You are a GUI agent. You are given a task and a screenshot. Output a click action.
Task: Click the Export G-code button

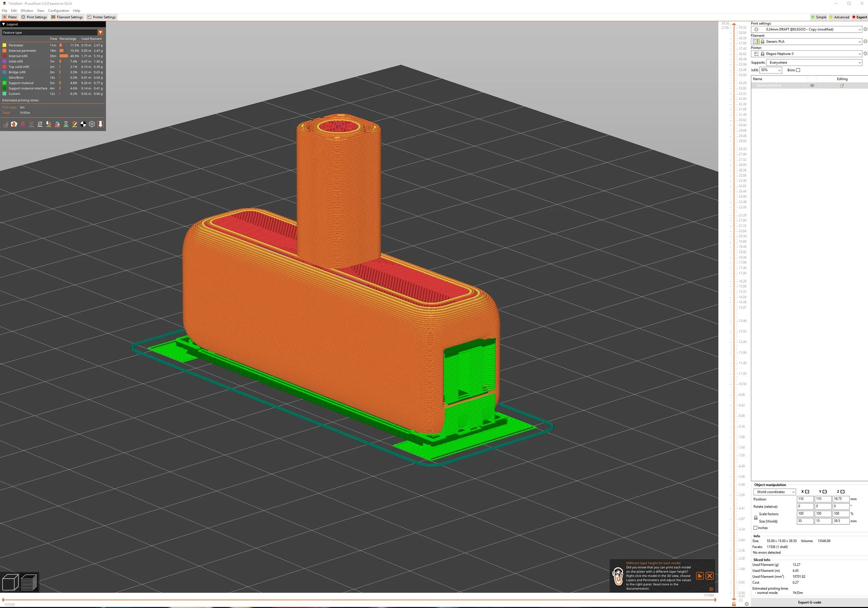click(809, 602)
